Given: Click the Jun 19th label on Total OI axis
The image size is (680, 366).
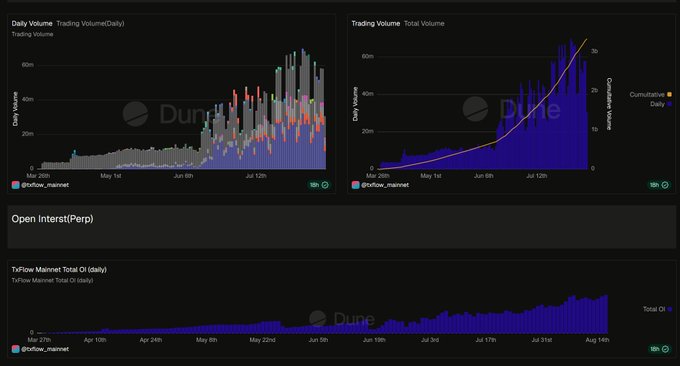Looking at the screenshot, I should point(374,340).
